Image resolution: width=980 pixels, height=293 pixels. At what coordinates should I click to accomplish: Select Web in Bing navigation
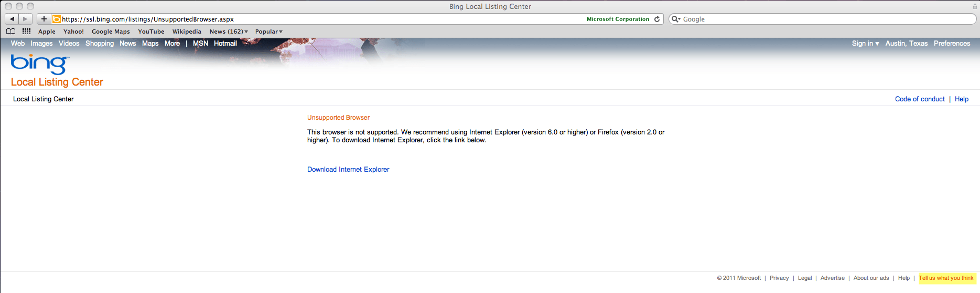pyautogui.click(x=18, y=44)
